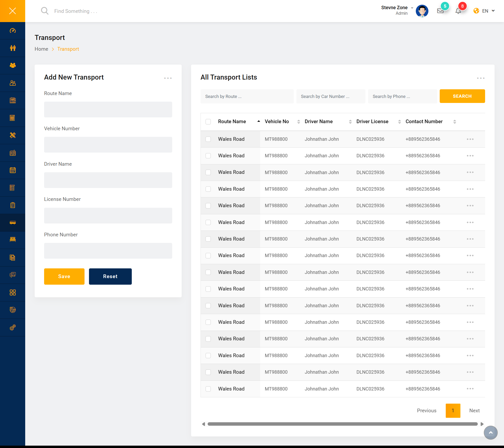This screenshot has width=504, height=448.
Task: Open the Hostel bed icon in sidebar
Action: [13, 240]
